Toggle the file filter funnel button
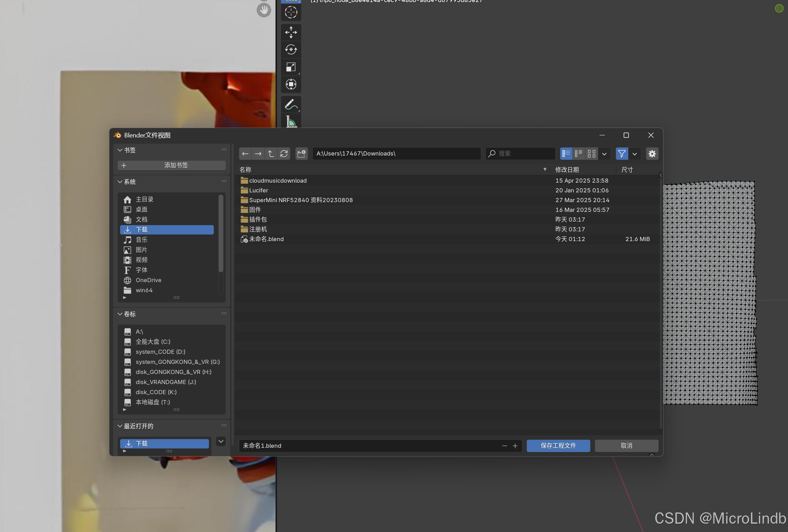 point(622,153)
